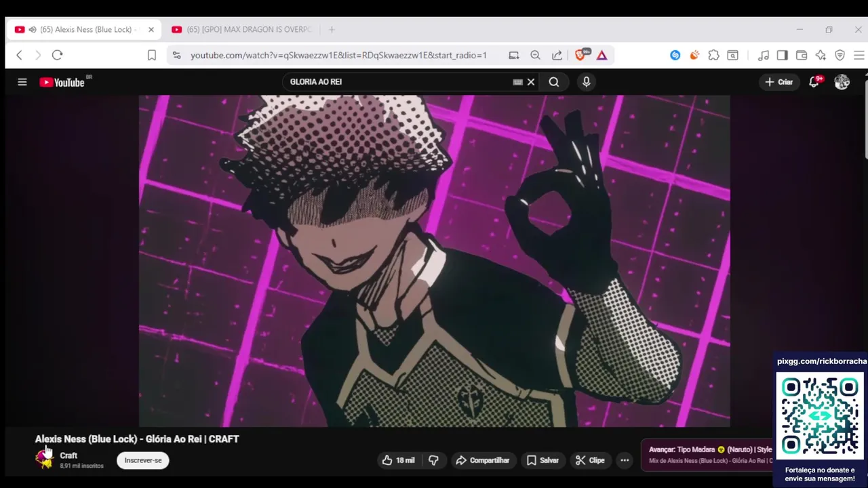Click the YouTube search field with GLORIA AO REI

tap(400, 82)
